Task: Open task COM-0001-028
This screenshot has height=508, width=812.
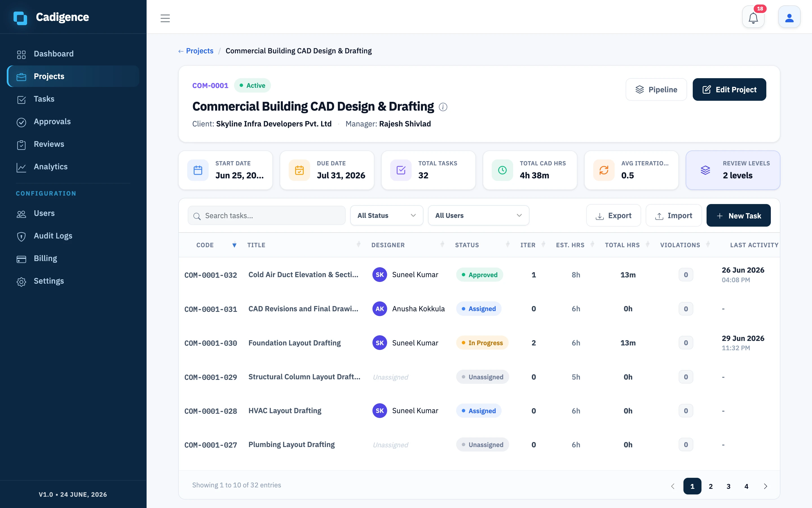Action: (211, 411)
